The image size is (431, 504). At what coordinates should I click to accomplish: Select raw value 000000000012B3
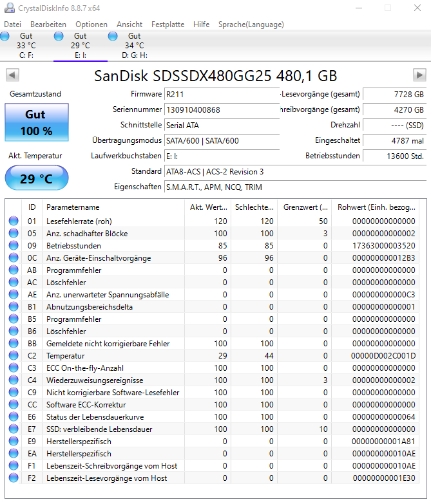[384, 258]
